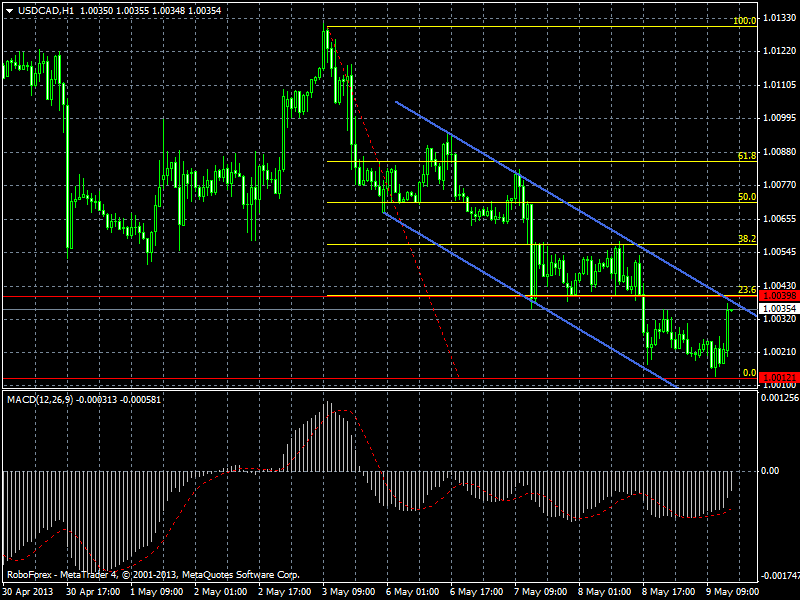
Task: Click the current price tag 1.00354
Action: pyautogui.click(x=779, y=309)
